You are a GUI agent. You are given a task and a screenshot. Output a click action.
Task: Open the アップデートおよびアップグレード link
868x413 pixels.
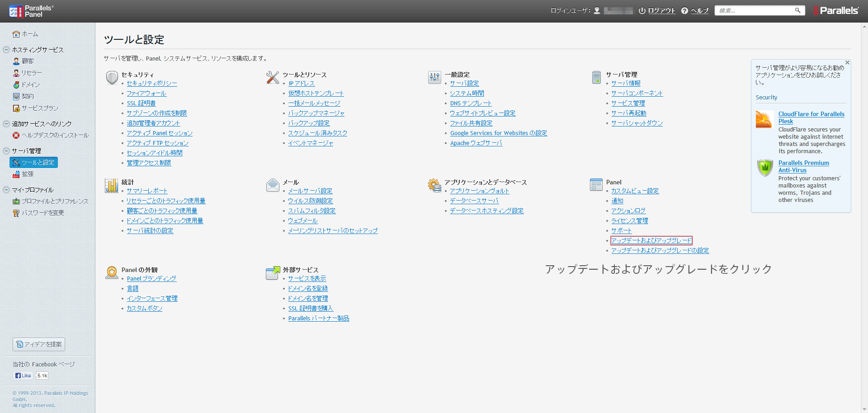(x=651, y=240)
